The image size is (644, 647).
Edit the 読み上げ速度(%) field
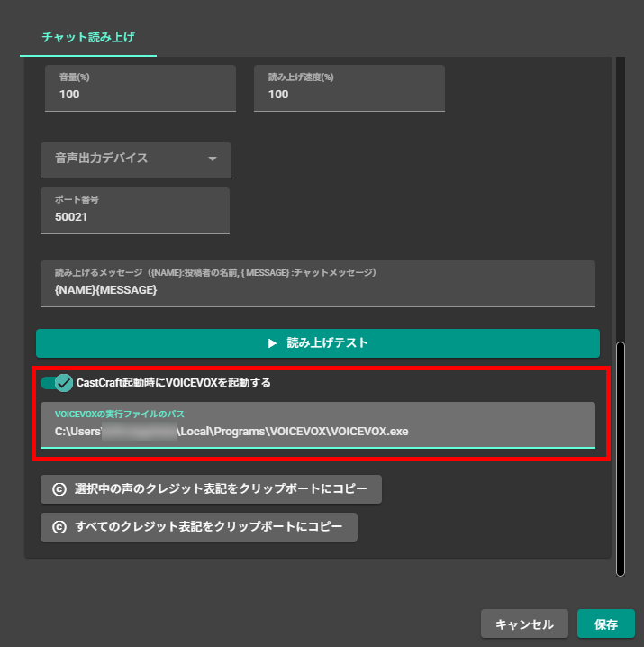(x=349, y=88)
